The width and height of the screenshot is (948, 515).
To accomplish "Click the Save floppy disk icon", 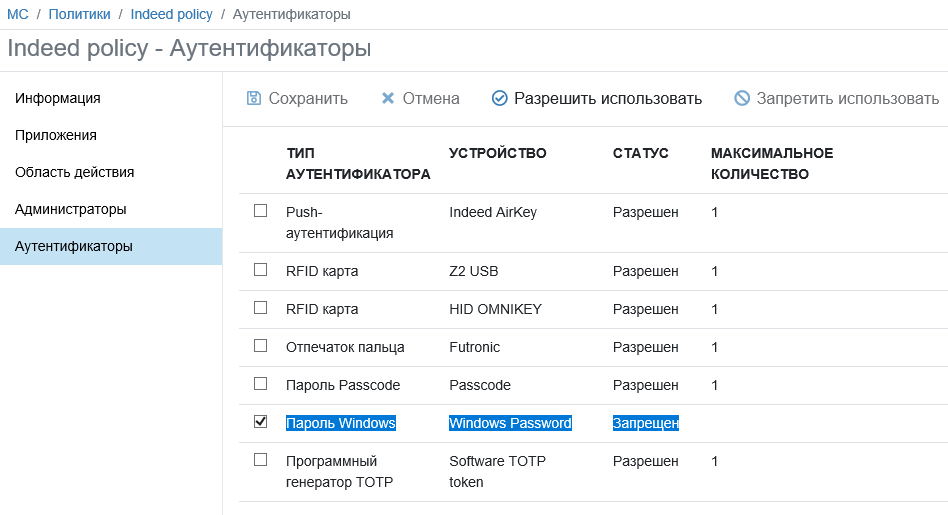I will coord(254,98).
